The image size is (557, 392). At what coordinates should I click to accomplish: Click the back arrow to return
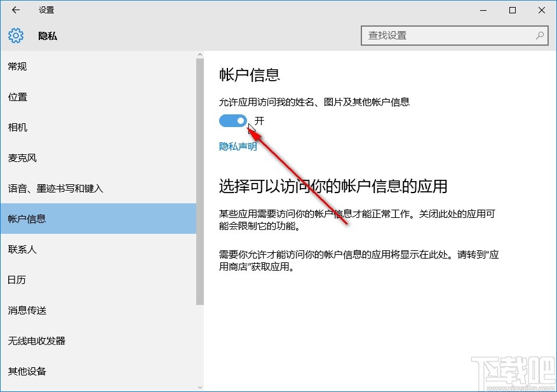tap(15, 10)
